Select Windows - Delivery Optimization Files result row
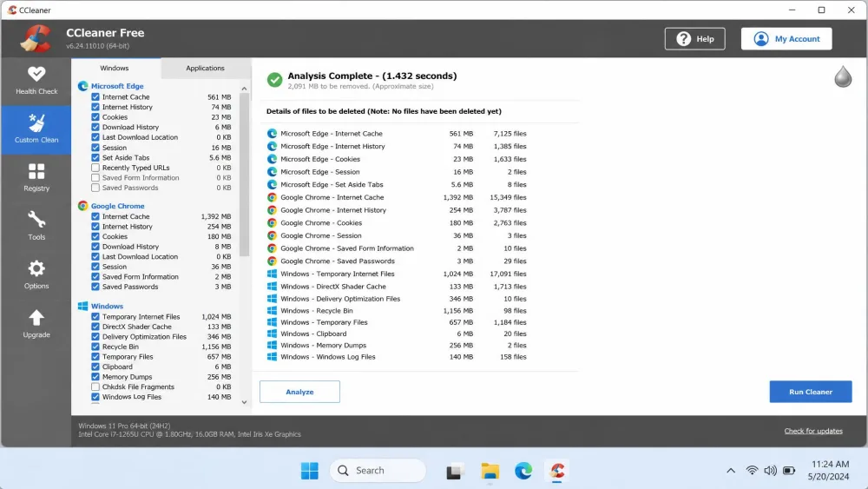 click(x=397, y=299)
